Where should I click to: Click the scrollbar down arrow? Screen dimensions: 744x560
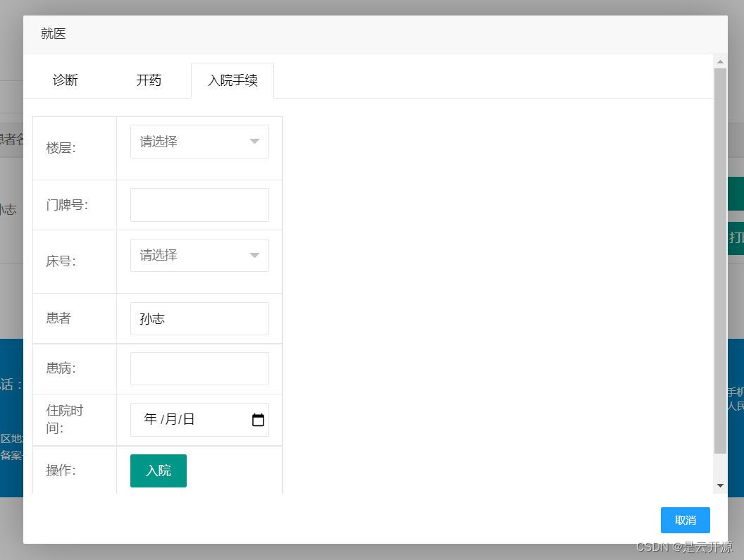720,485
